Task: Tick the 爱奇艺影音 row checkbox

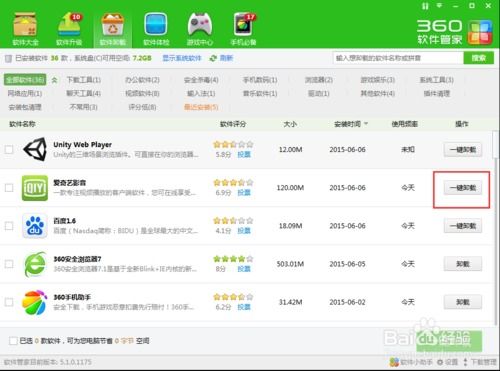Action: 9,188
